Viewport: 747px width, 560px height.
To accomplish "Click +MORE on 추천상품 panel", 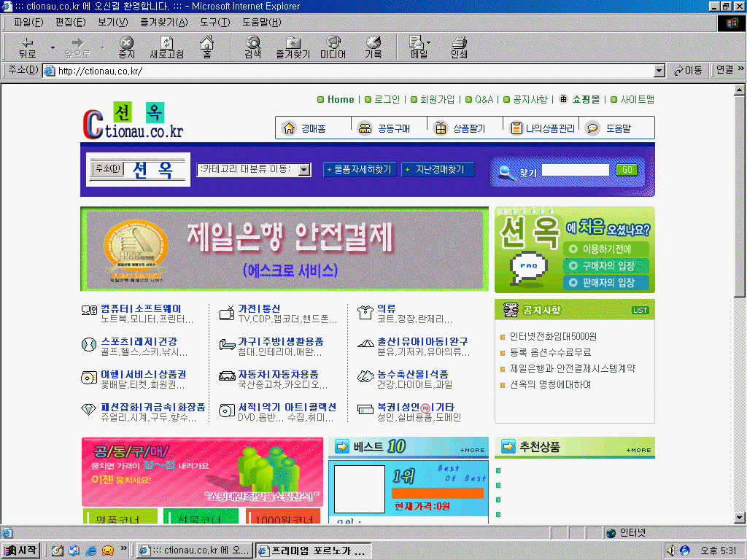I will tap(638, 450).
